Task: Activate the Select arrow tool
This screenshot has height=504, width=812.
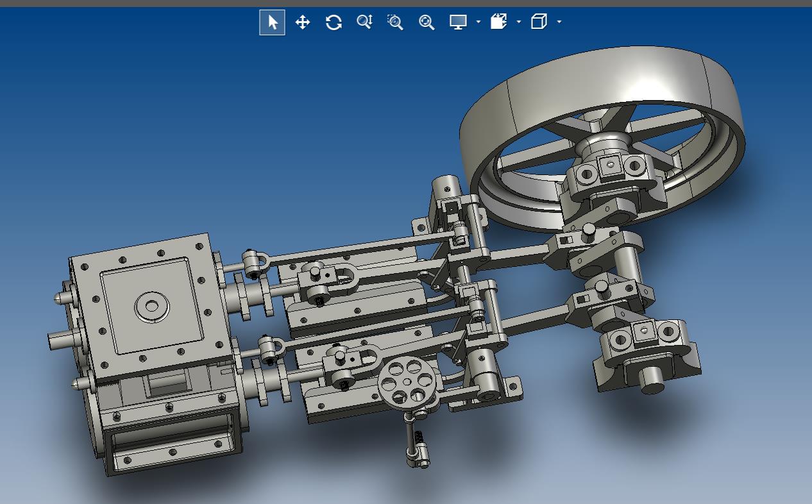Action: pyautogui.click(x=272, y=22)
